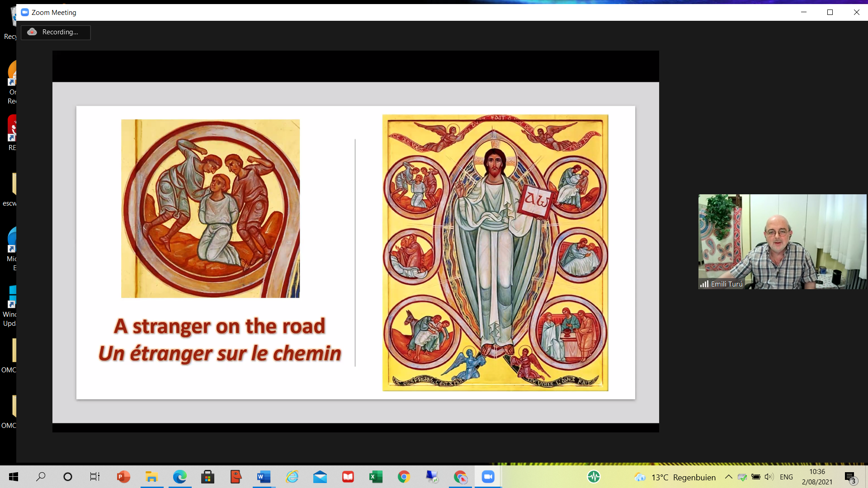Screen dimensions: 868x488
Task: Click the Zoom icon in the taskbar
Action: (488, 477)
